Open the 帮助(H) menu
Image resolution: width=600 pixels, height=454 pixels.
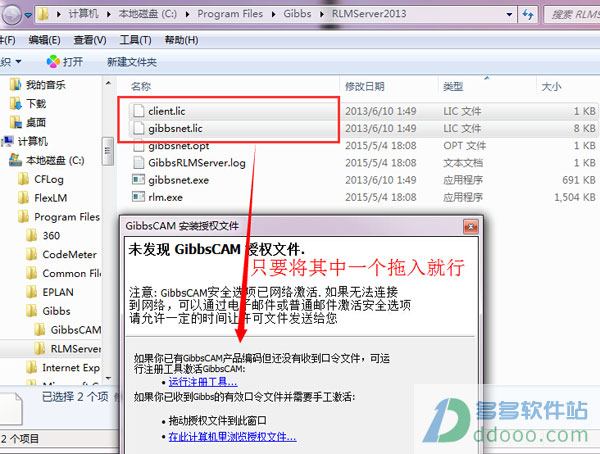pyautogui.click(x=181, y=40)
